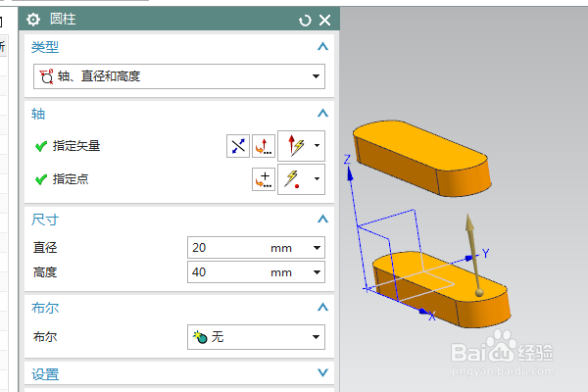Open the 直径 field options dropdown

317,248
